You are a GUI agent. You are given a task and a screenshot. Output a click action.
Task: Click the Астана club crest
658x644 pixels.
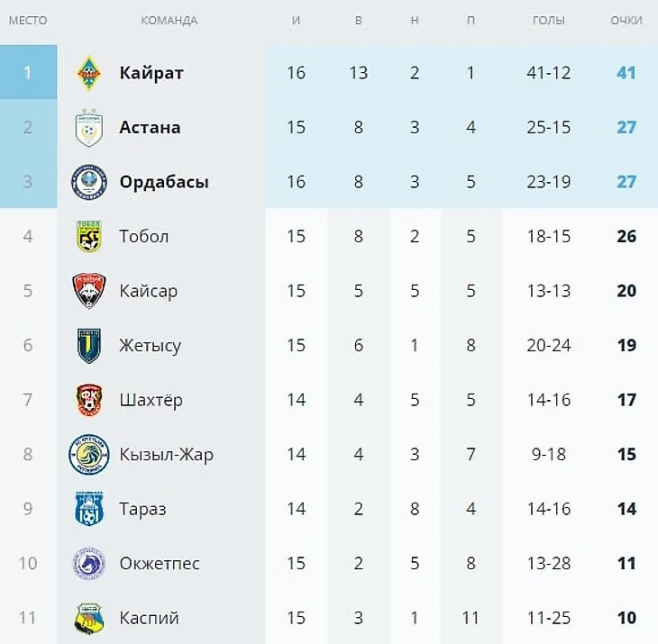coord(89,128)
